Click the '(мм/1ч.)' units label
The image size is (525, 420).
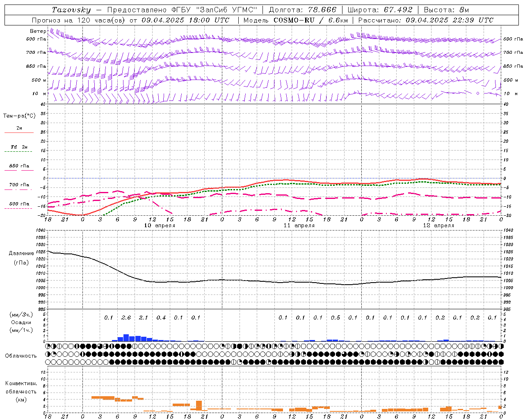pos(21,330)
